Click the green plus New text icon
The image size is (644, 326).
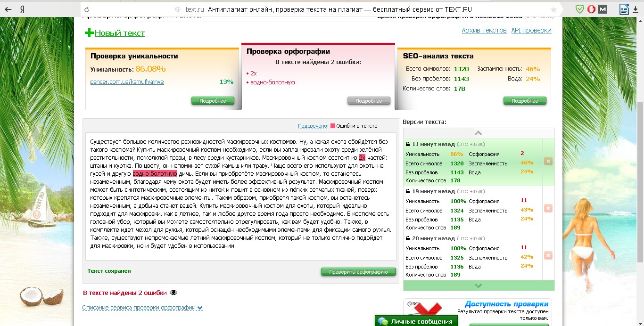[89, 33]
